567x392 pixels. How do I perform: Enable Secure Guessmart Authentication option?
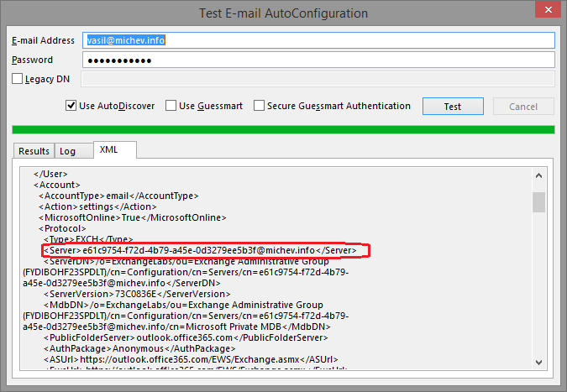click(x=260, y=107)
